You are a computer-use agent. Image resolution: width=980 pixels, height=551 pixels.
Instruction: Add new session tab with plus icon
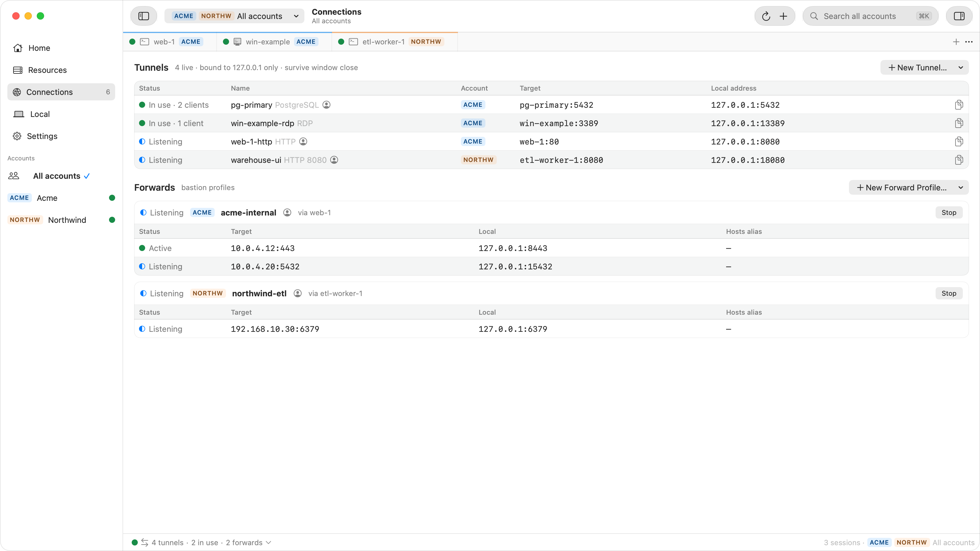(956, 42)
